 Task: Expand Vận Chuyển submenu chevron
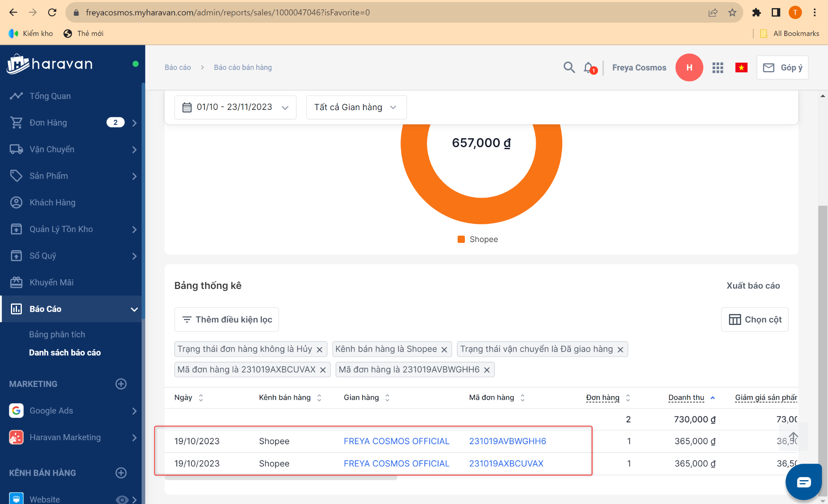tap(134, 150)
